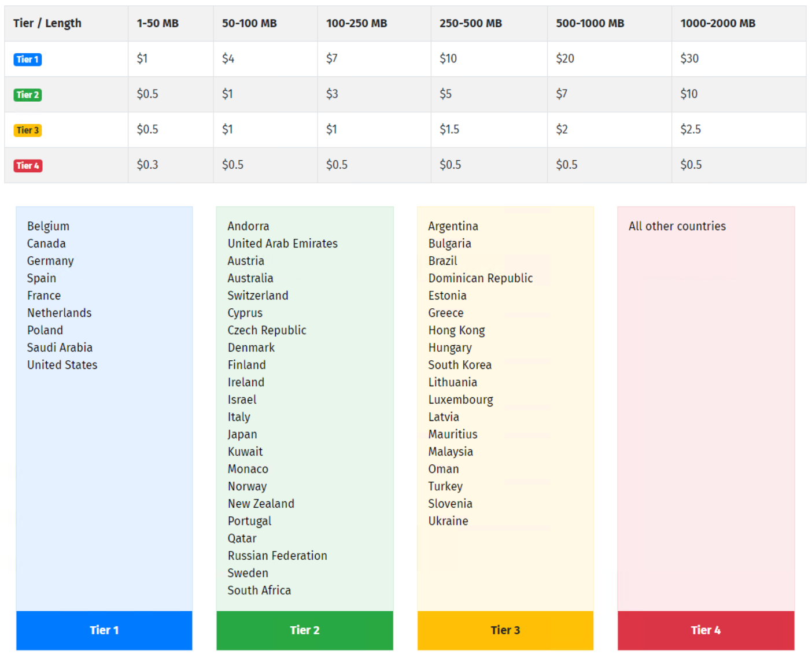Click the yellow Tier 3 footer bar
Image resolution: width=812 pixels, height=654 pixels.
pyautogui.click(x=505, y=630)
